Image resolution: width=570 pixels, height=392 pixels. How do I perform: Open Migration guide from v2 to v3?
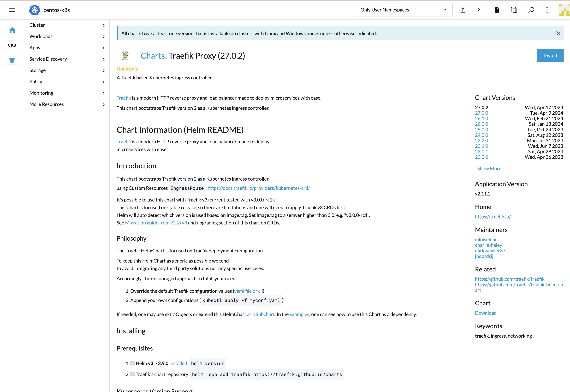pos(156,223)
